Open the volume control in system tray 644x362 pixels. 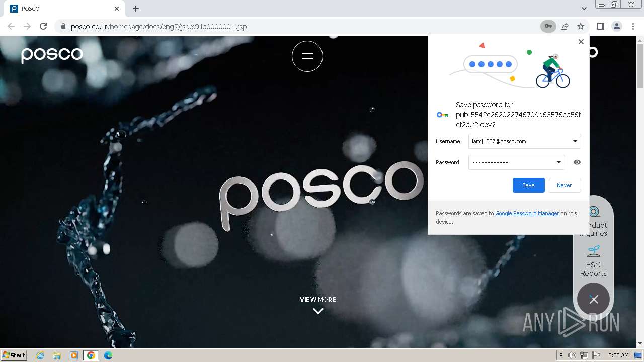click(x=572, y=355)
